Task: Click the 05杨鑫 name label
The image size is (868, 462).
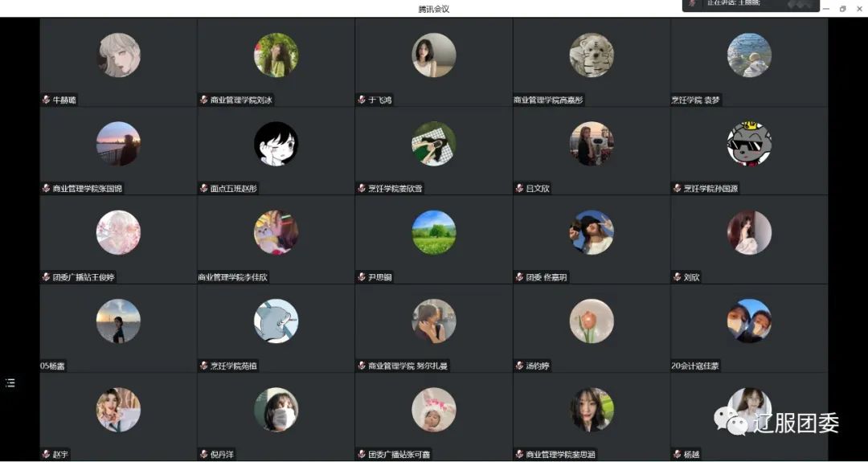Action: tap(53, 366)
